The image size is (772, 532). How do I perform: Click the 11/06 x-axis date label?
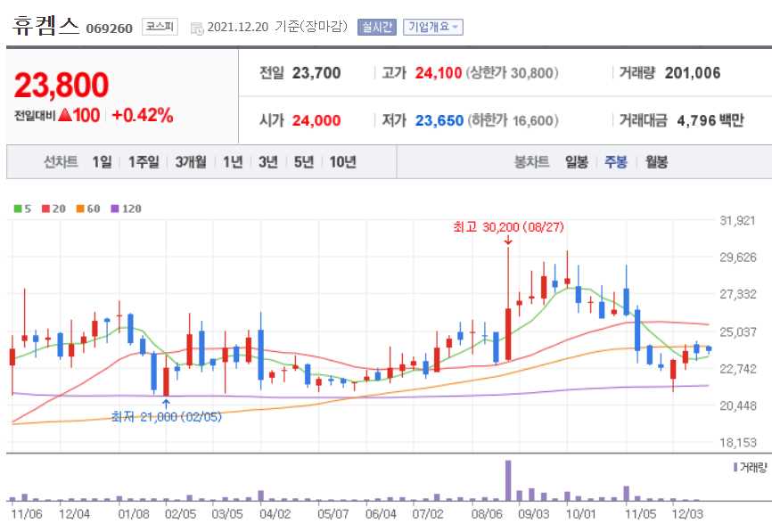coord(27,514)
